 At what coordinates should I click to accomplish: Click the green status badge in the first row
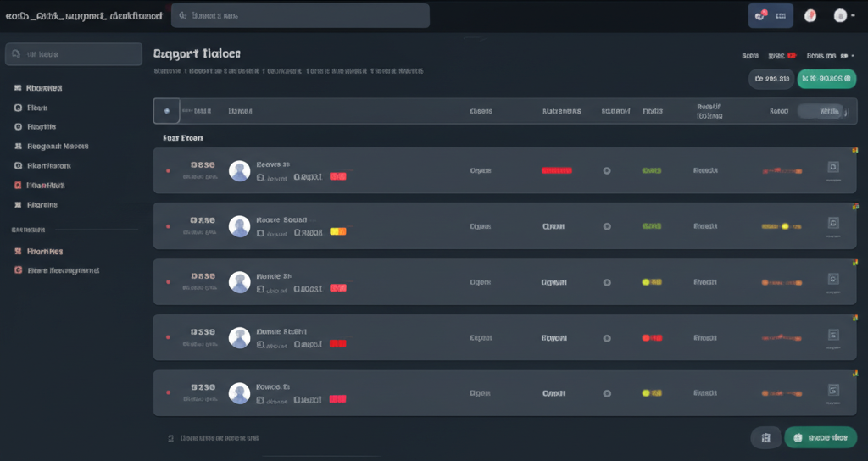pos(652,170)
